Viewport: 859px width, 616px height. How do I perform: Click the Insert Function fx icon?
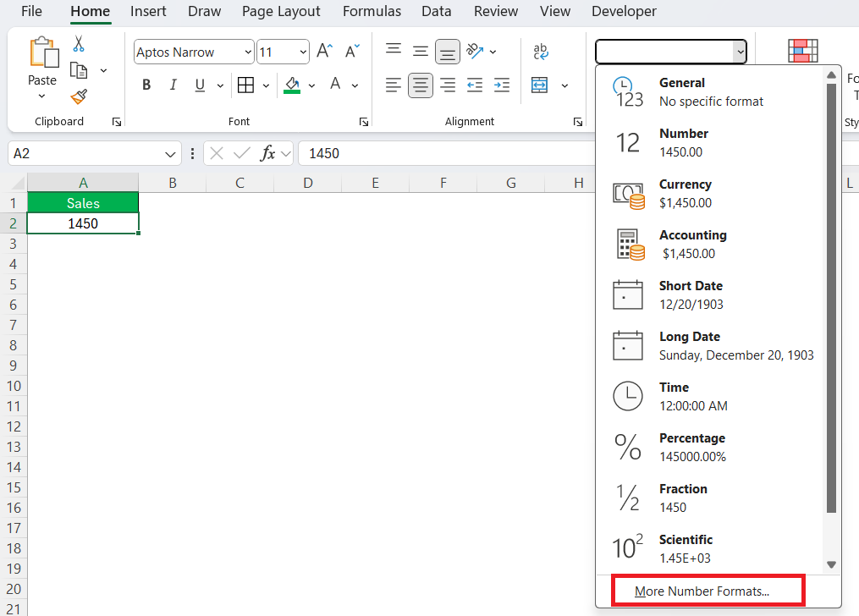click(x=267, y=153)
